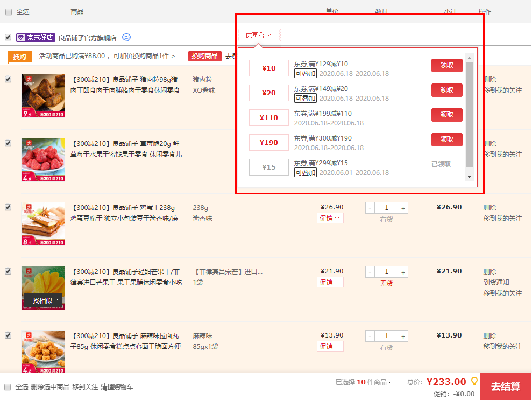
Task: Claim the ¥10 coupon with 领取
Action: 446,65
